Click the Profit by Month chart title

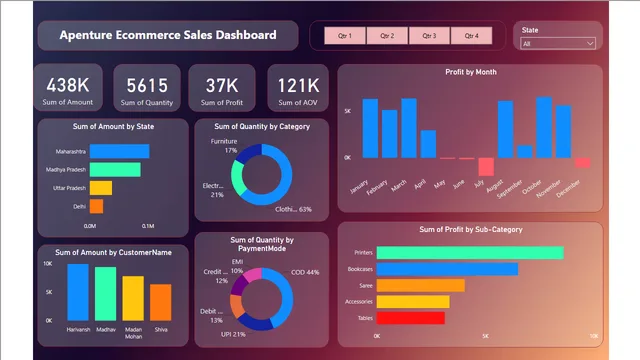pos(471,72)
